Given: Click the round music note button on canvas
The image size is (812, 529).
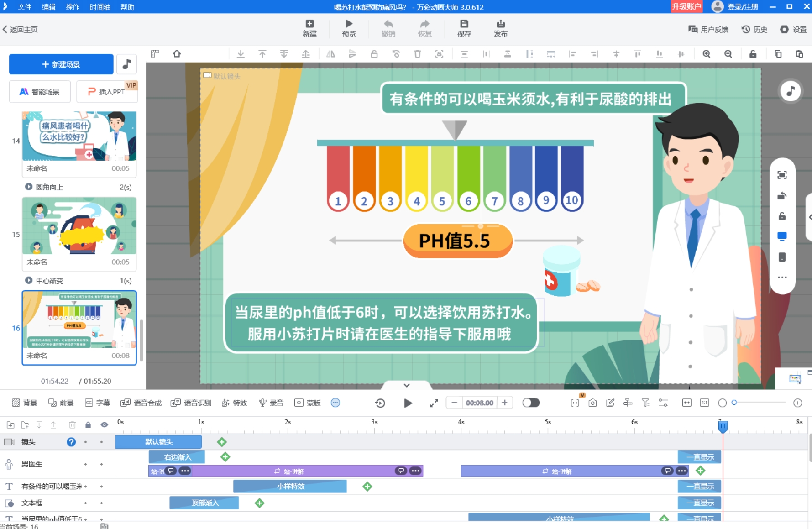Looking at the screenshot, I should [x=791, y=91].
